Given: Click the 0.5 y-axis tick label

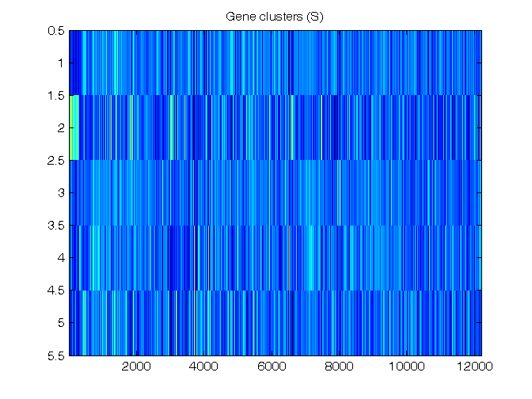Looking at the screenshot, I should 57,31.
